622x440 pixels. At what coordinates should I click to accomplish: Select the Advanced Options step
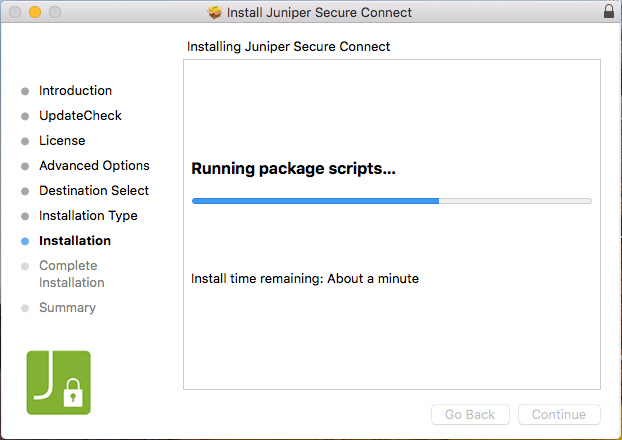tap(94, 166)
